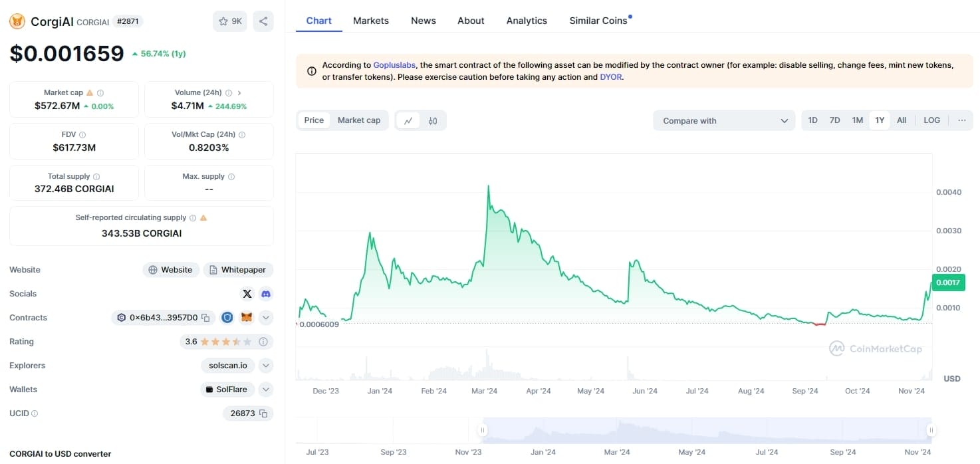Screen dimensions: 980x464
Task: Switch to candlestick chart view
Action: (x=433, y=120)
